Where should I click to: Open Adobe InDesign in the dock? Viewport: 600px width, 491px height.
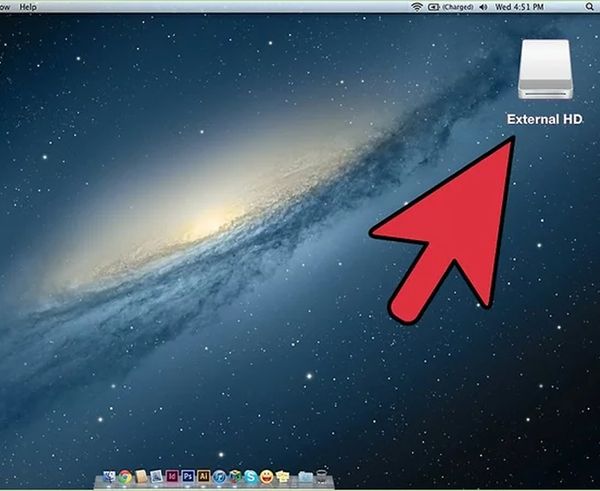coord(172,476)
